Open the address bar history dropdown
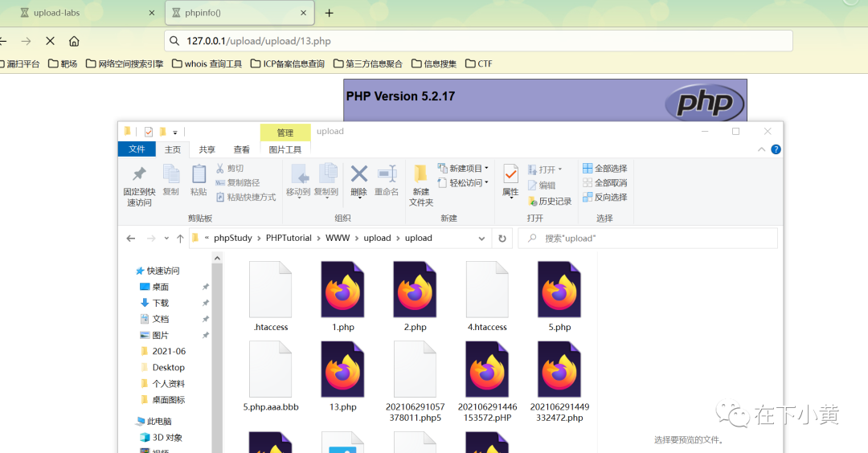 (x=481, y=239)
